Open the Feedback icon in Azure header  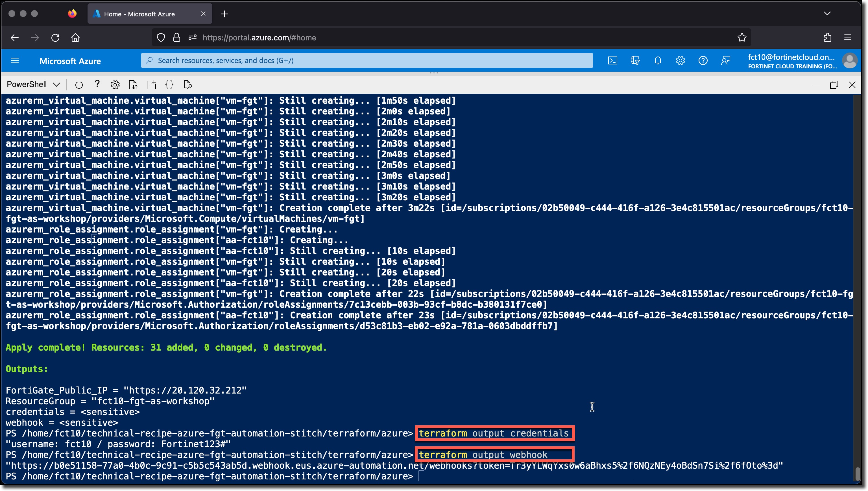pos(725,61)
